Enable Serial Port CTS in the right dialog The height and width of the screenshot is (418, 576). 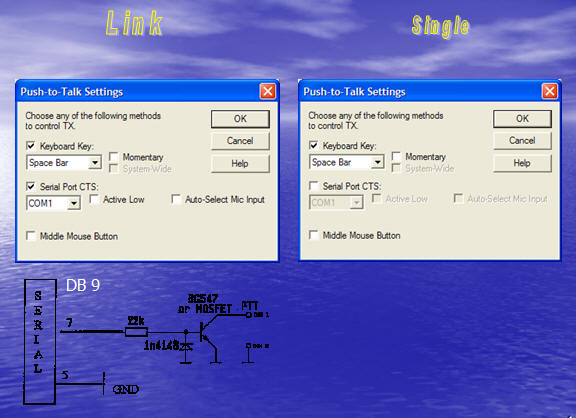[x=314, y=186]
